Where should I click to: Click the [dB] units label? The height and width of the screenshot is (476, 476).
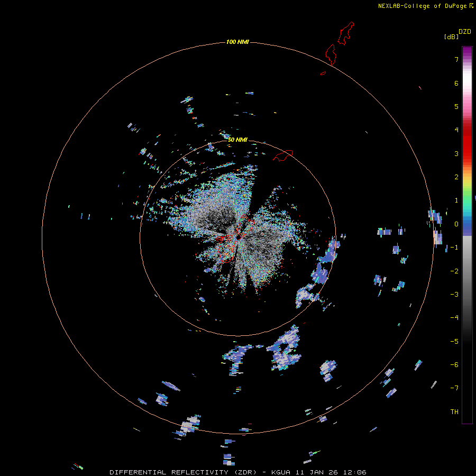(x=451, y=36)
